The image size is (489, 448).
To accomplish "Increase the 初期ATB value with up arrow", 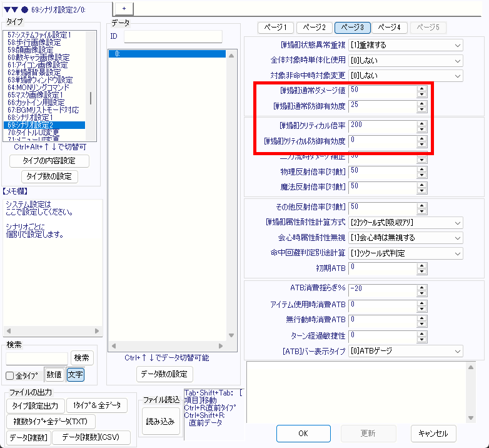I will coord(421,265).
